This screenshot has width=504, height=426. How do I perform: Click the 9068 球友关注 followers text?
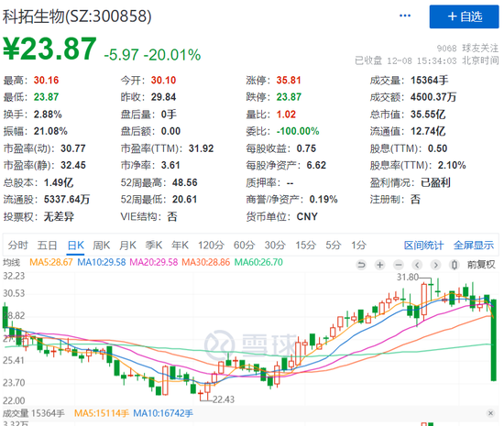(x=467, y=49)
